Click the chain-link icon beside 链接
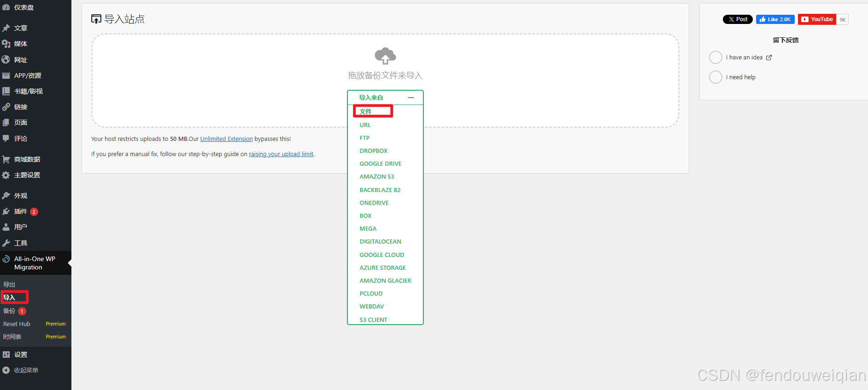The image size is (868, 390). point(6,107)
